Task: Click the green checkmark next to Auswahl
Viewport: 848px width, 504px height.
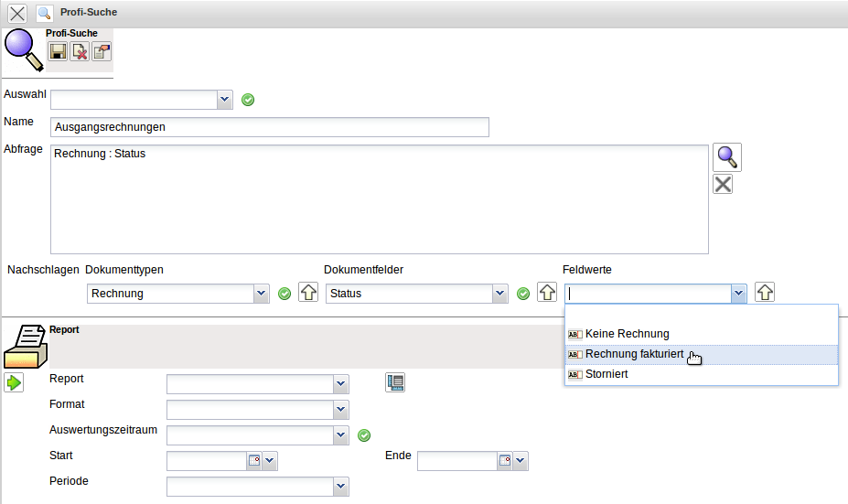Action: (x=248, y=100)
